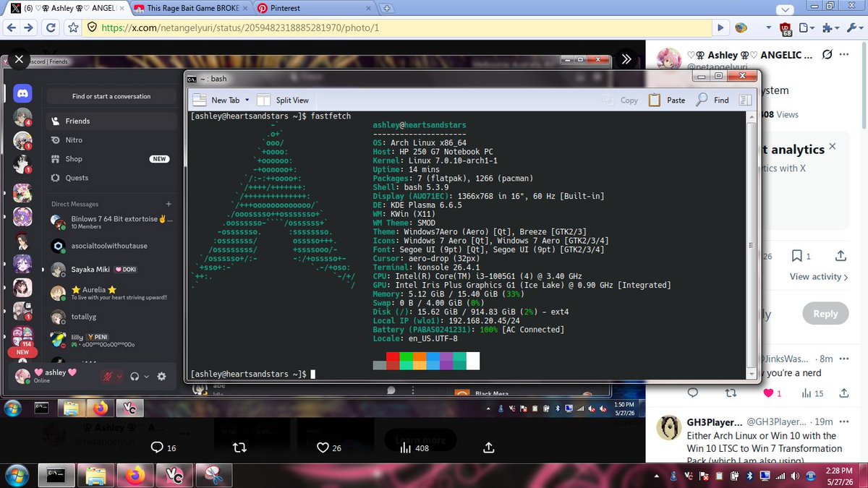Click the "408 Views" text in the sidebar
The height and width of the screenshot is (488, 868).
click(778, 115)
